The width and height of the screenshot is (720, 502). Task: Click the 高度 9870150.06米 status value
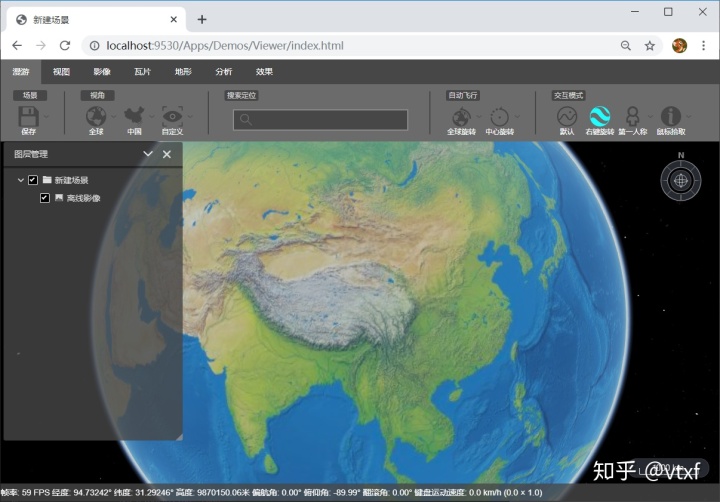coord(212,492)
